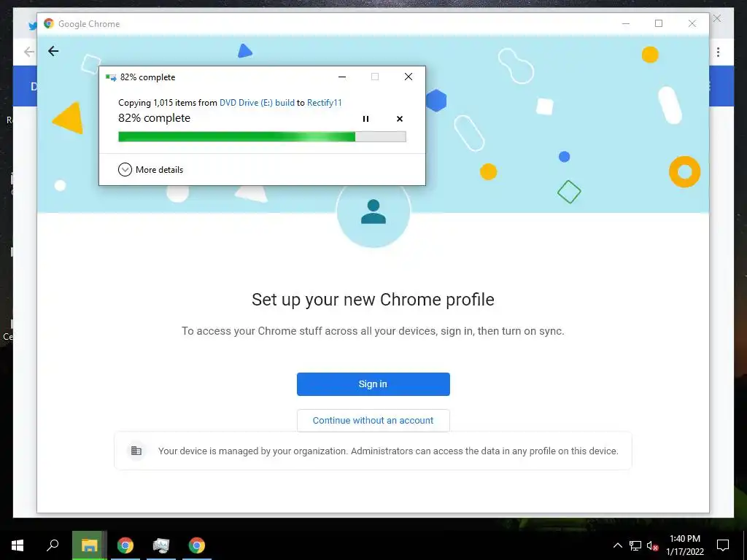
Task: Open Rectify11 destination folder link
Action: pos(325,102)
